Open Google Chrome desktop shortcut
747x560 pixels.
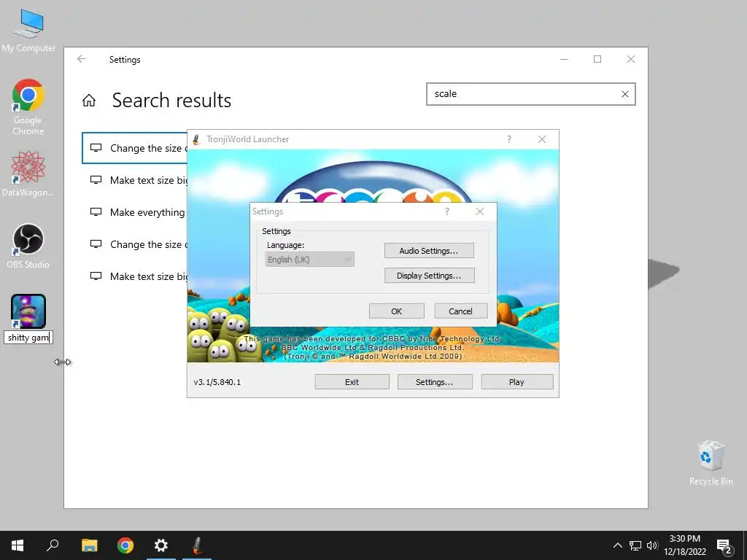[x=28, y=106]
